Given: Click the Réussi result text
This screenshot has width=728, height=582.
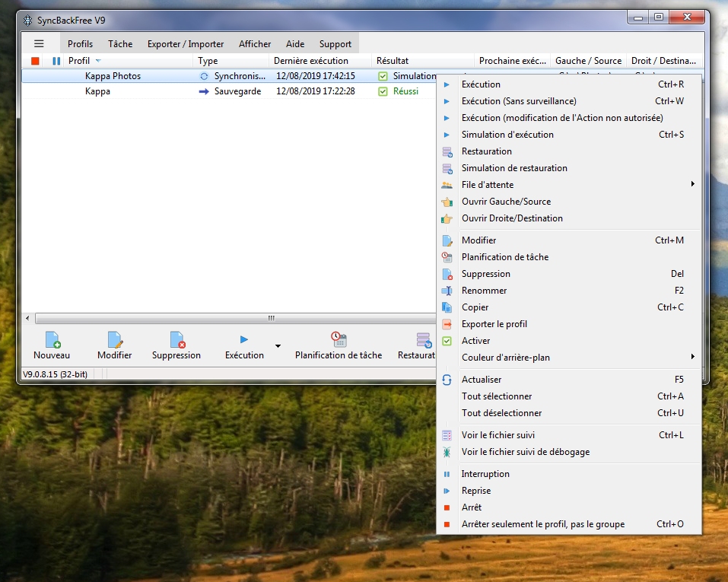Looking at the screenshot, I should pyautogui.click(x=405, y=91).
